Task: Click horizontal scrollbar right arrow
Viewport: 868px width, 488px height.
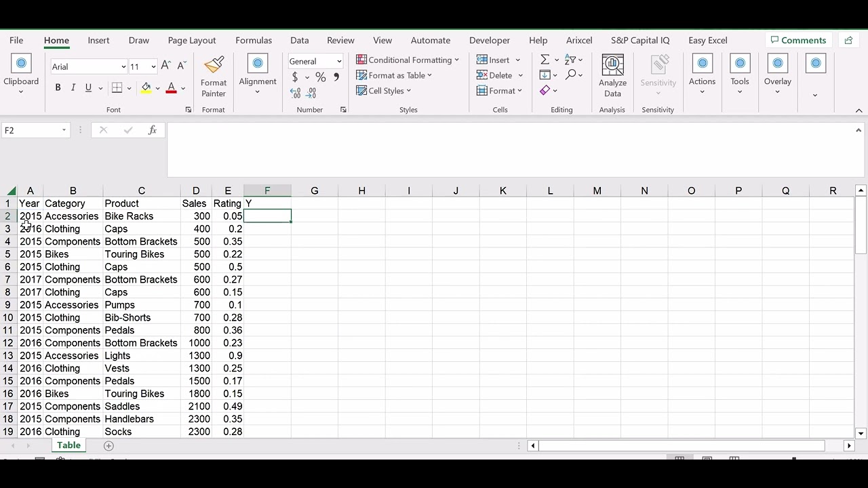Action: 848,445
